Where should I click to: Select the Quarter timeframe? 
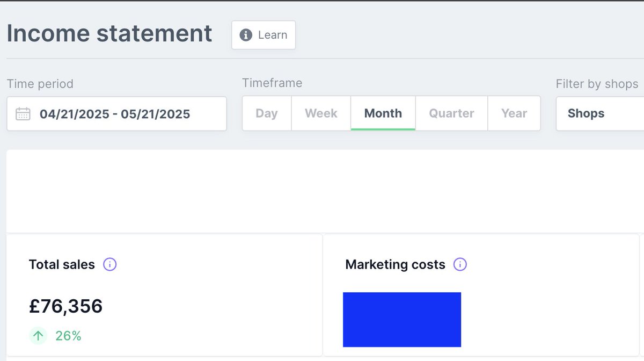point(451,113)
